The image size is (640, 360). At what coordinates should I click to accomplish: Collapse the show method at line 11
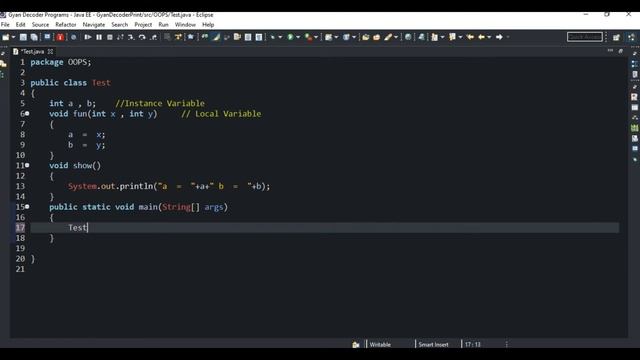(27, 165)
